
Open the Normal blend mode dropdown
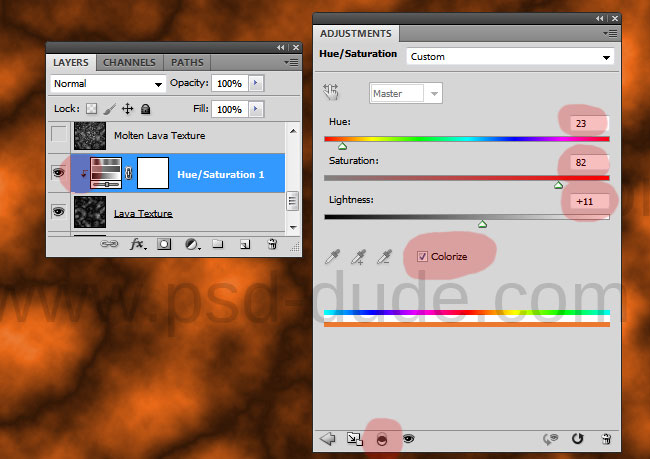pyautogui.click(x=108, y=84)
